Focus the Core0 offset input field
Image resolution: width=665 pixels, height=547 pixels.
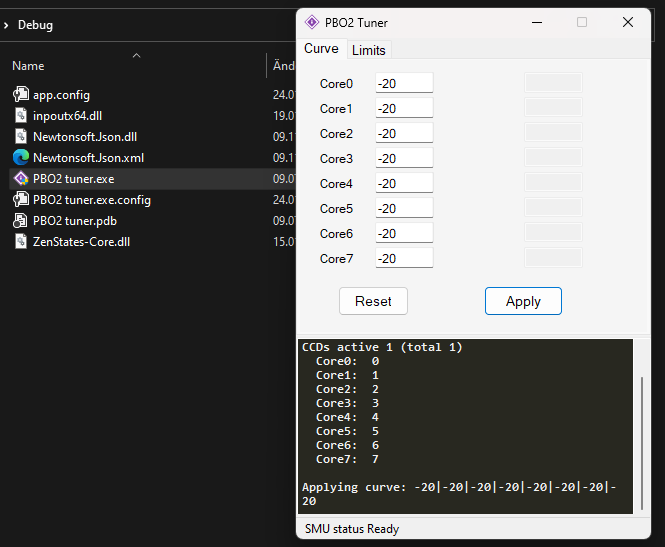(x=404, y=83)
